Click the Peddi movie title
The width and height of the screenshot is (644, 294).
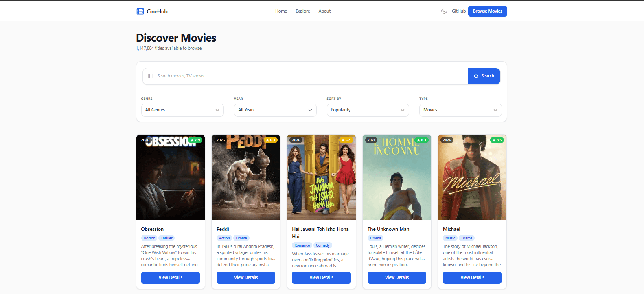(x=223, y=229)
